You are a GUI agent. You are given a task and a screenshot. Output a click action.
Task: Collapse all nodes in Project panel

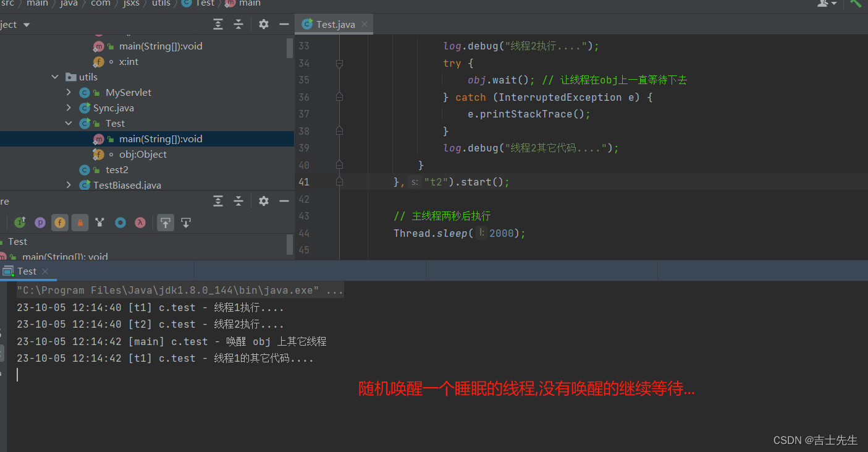point(238,24)
